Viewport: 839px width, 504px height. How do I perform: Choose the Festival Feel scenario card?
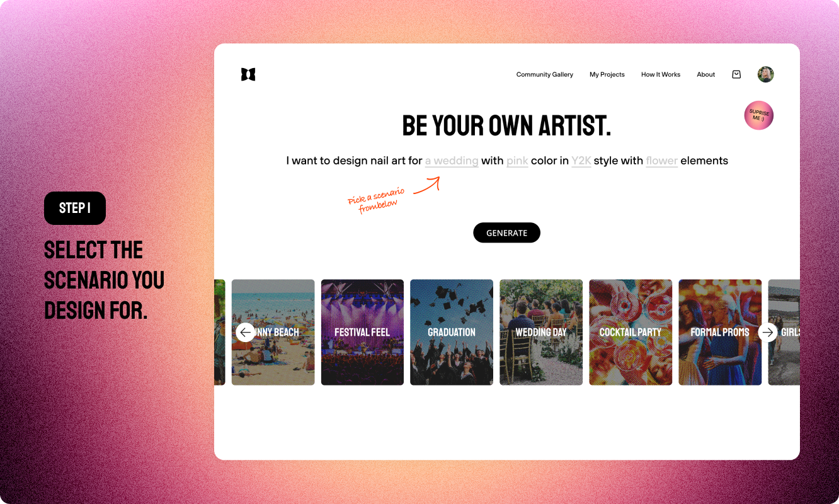pyautogui.click(x=362, y=332)
